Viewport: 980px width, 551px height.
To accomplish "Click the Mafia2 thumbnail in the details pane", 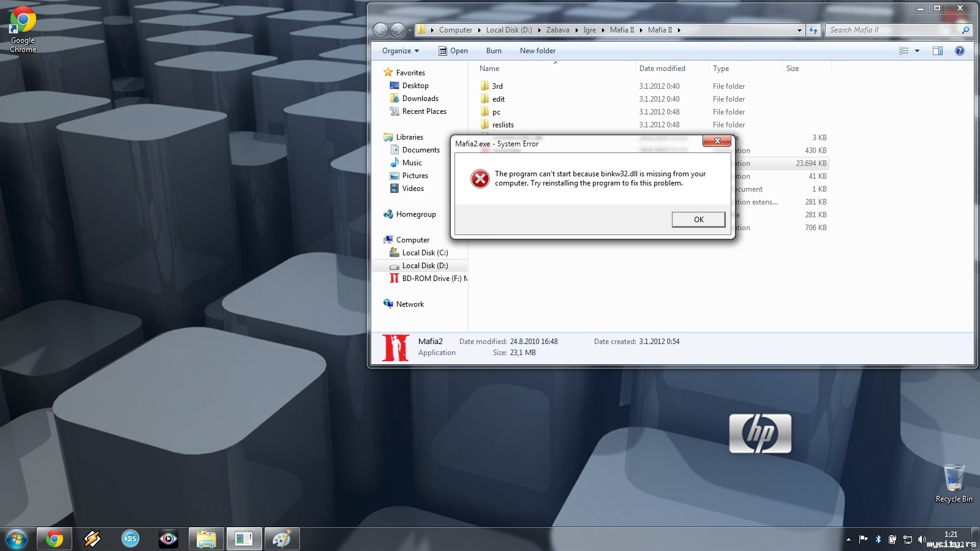I will (396, 348).
